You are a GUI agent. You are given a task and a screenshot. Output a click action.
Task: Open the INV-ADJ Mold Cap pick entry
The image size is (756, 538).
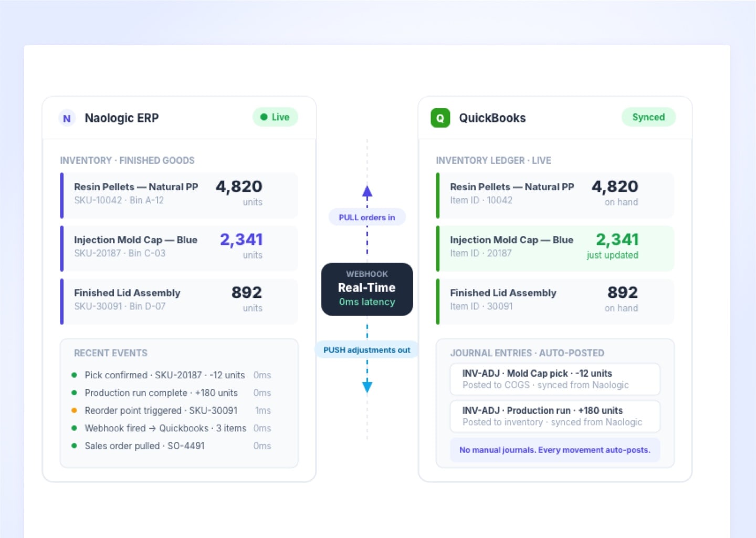click(555, 379)
